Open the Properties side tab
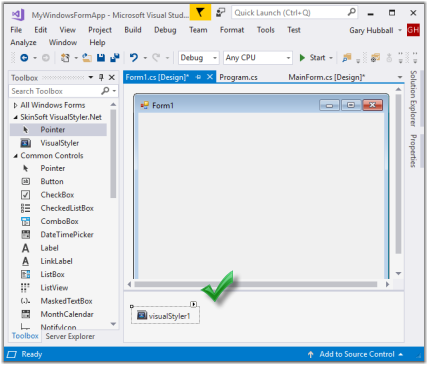Screen dimensions: 428x365 (413, 151)
